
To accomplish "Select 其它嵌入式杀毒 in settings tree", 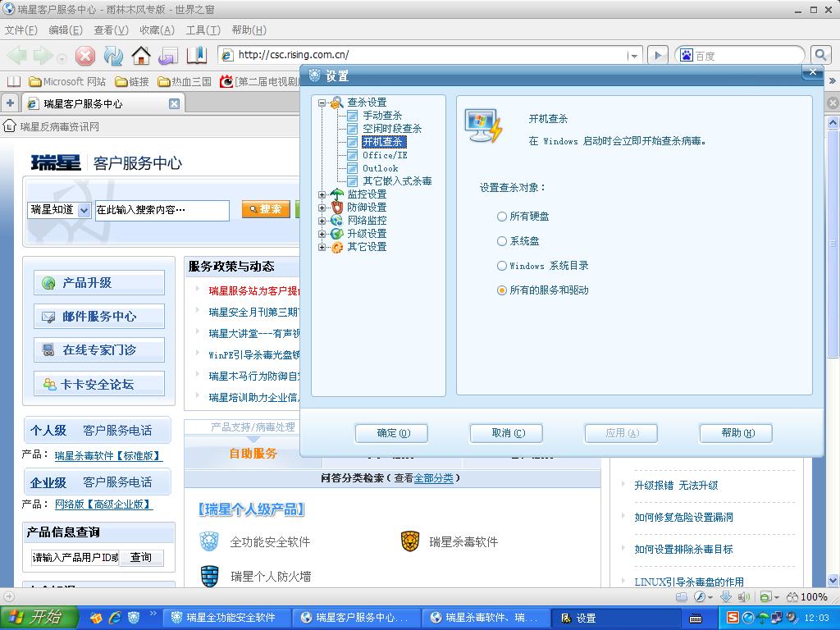I will pyautogui.click(x=397, y=181).
